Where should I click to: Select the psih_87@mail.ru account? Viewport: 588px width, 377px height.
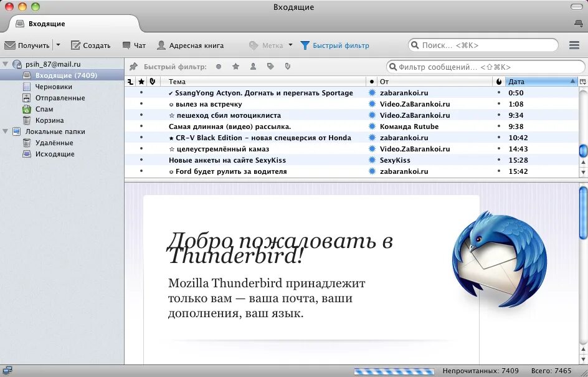pyautogui.click(x=53, y=64)
